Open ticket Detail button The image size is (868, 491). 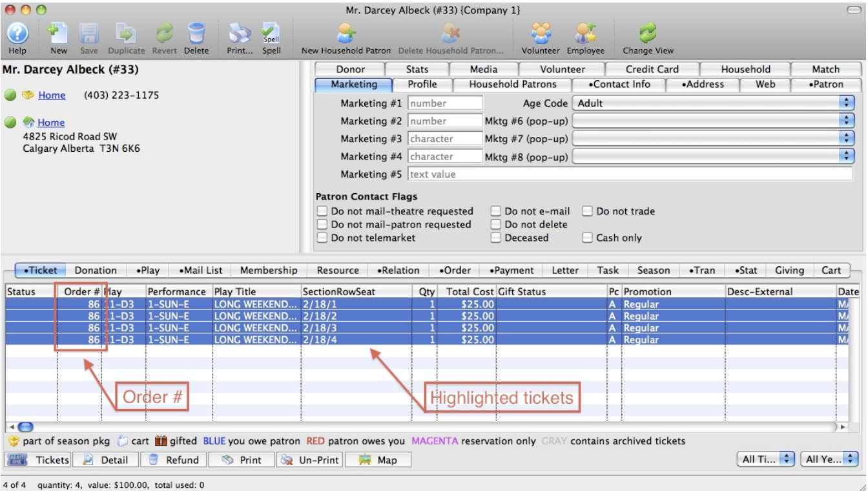(x=106, y=460)
